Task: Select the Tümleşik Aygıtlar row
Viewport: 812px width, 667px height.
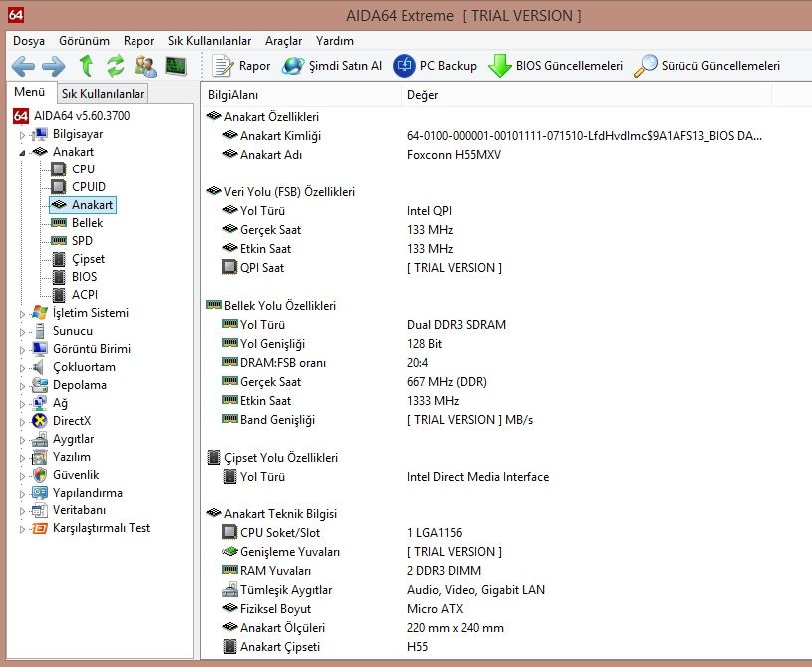Action: point(506,590)
